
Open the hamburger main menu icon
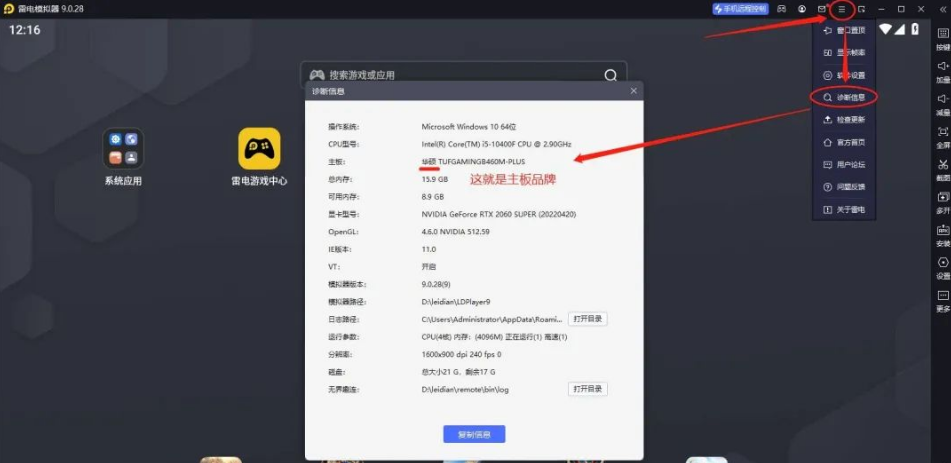[x=842, y=9]
